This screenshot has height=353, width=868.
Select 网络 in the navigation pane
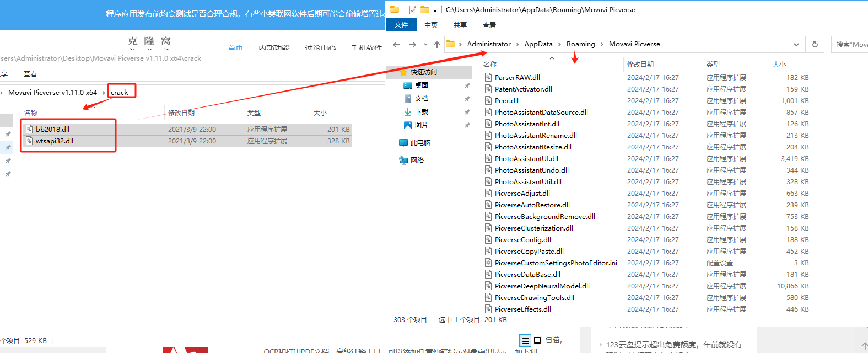point(417,160)
